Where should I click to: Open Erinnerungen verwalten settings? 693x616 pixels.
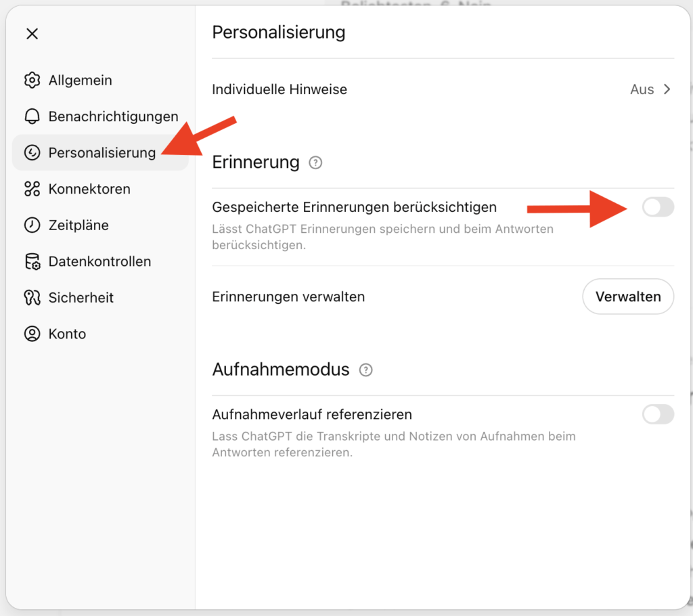tap(627, 296)
